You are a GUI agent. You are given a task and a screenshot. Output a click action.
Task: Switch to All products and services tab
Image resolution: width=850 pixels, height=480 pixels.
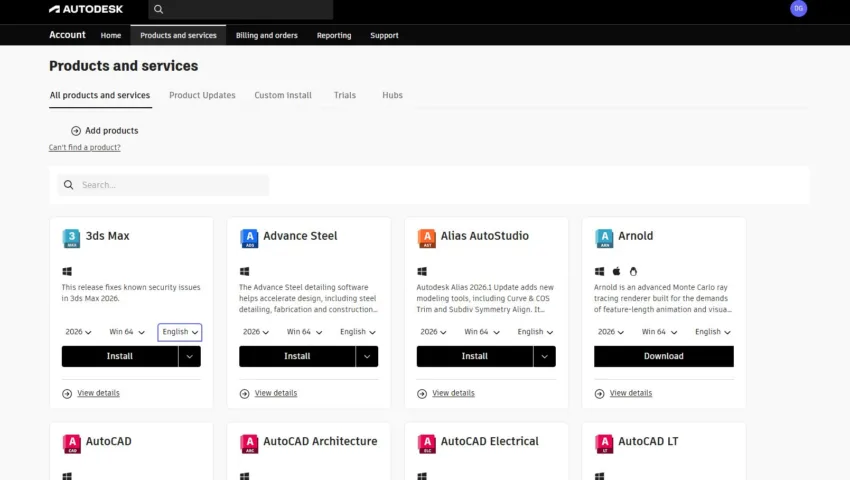tap(100, 95)
